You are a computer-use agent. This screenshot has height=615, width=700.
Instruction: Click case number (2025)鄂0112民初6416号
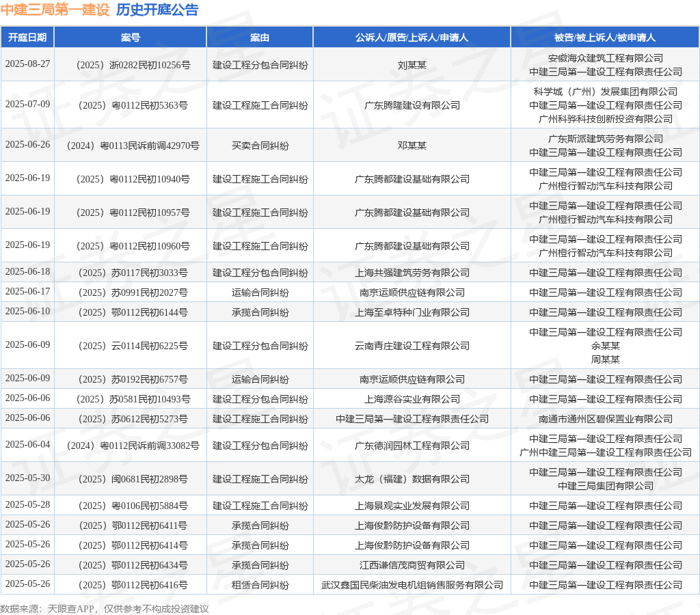coord(133,585)
